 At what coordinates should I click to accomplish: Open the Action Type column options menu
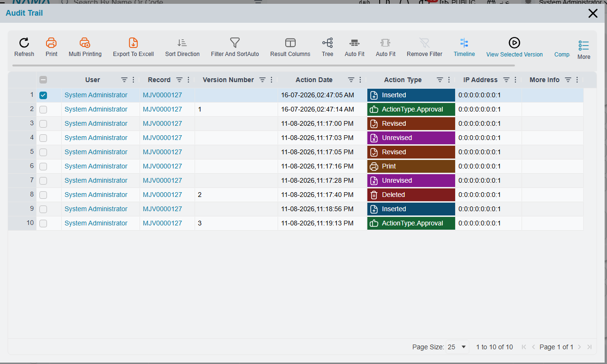coord(449,80)
